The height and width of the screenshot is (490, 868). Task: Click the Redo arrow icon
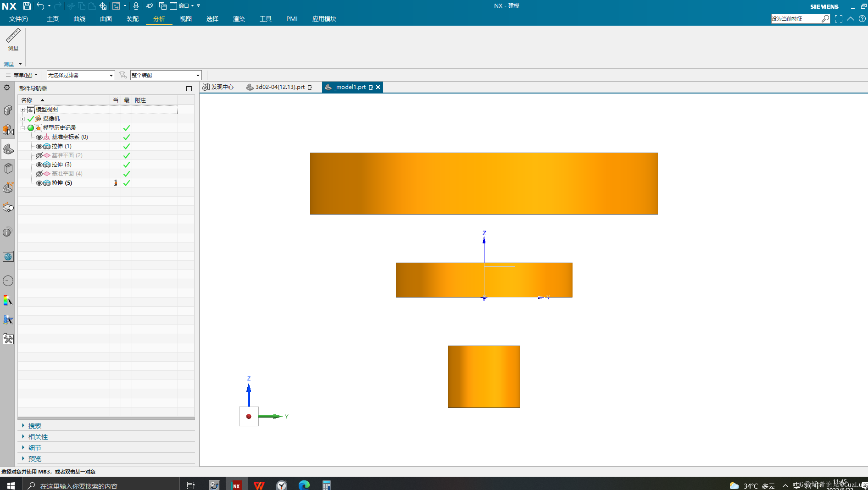pyautogui.click(x=58, y=6)
